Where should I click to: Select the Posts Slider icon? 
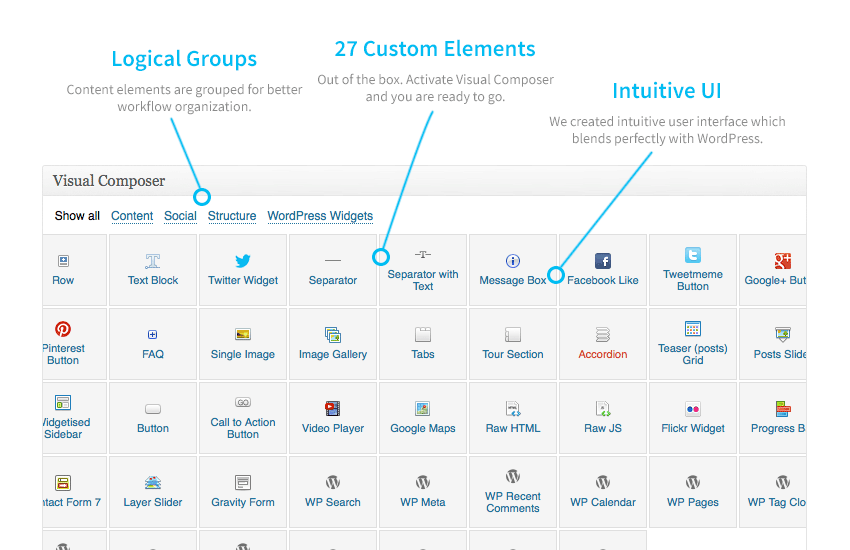[783, 334]
